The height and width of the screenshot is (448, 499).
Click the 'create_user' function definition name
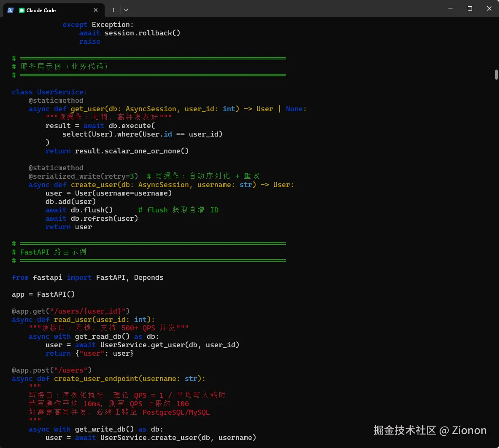pyautogui.click(x=94, y=185)
